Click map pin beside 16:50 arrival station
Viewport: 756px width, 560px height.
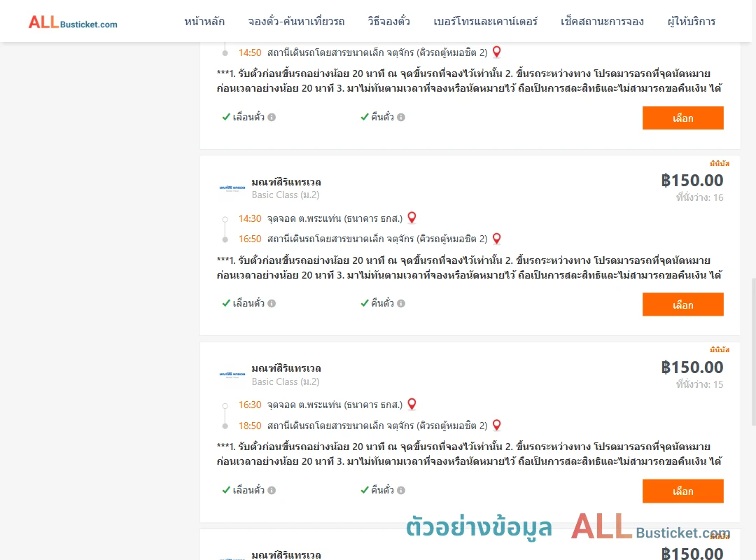[x=496, y=238]
